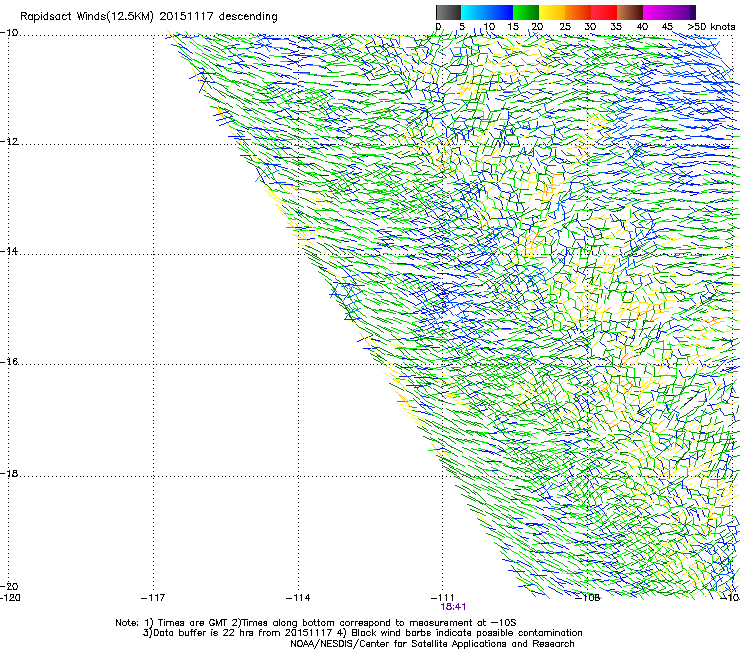Viewport: 740px width, 650px height.
Task: Click the magenta-purple 40-50 knots color swatch
Action: click(x=669, y=12)
